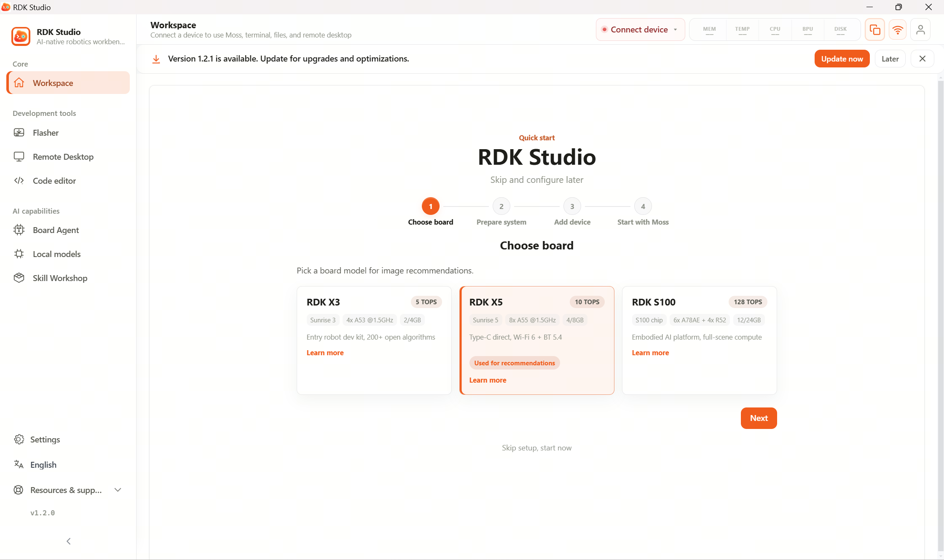Open Board Agent chip icon
The height and width of the screenshot is (560, 944).
click(x=19, y=230)
